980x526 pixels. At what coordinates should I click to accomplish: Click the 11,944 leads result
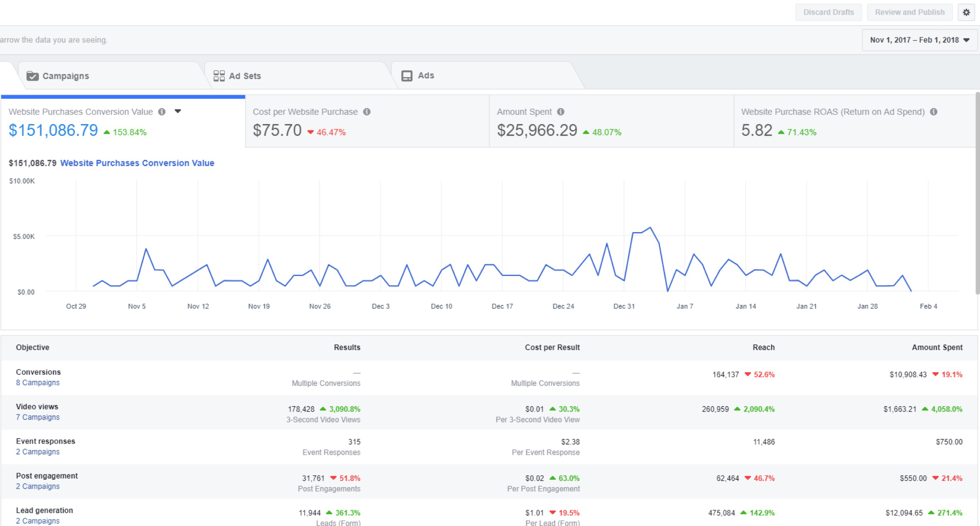click(309, 513)
